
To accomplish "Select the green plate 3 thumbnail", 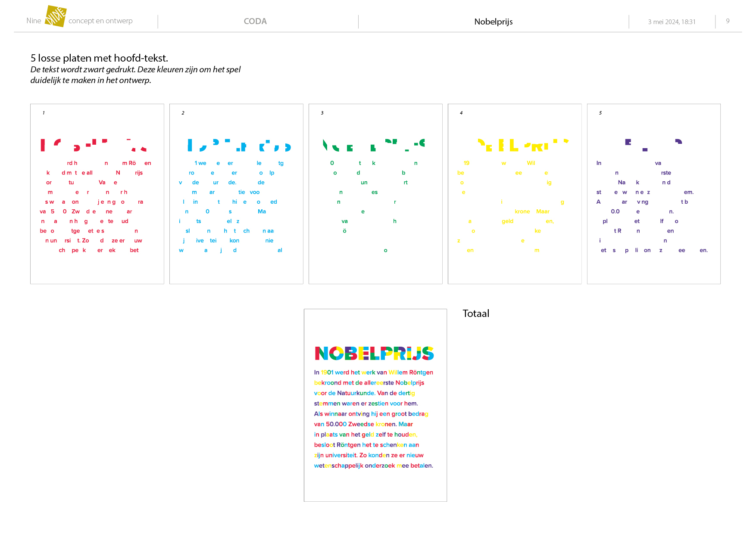I will pyautogui.click(x=375, y=194).
